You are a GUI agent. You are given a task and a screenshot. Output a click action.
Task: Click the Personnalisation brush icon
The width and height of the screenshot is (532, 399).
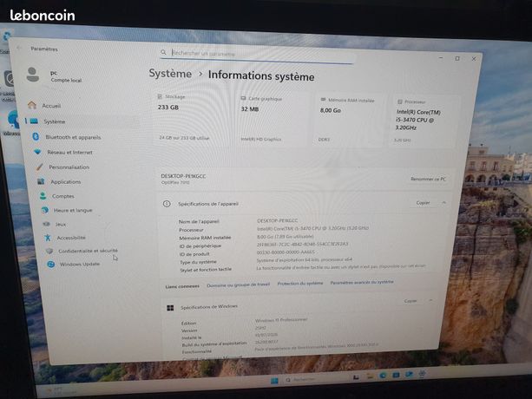[x=40, y=167]
